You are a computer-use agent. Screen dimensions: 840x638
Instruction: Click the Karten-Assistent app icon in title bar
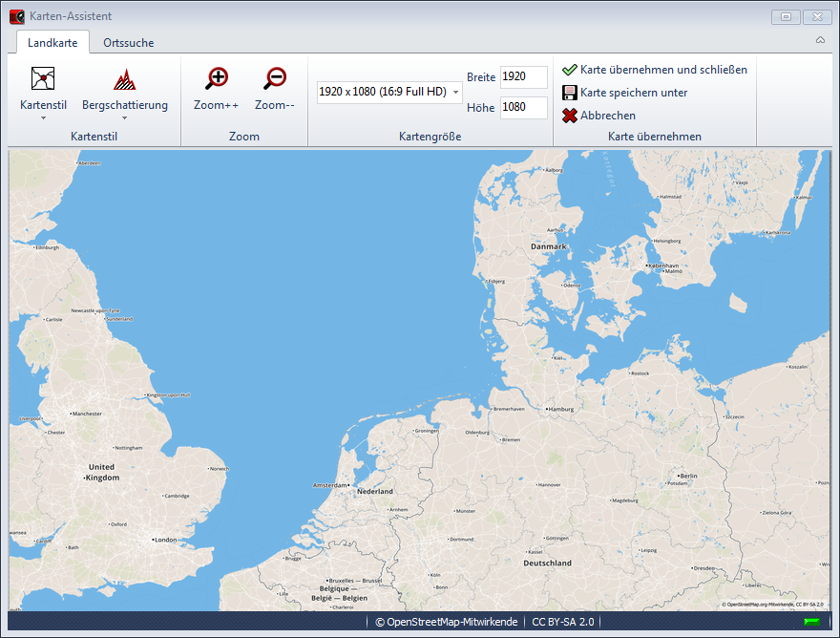[16, 16]
